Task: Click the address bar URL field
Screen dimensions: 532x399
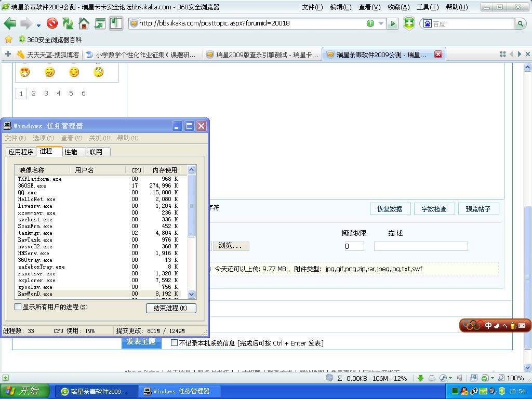Action: pyautogui.click(x=251, y=23)
